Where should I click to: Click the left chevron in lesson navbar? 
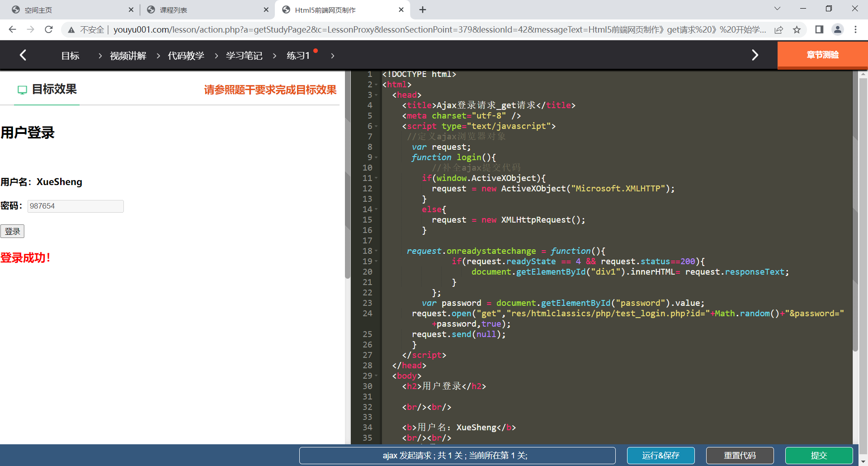pyautogui.click(x=23, y=55)
